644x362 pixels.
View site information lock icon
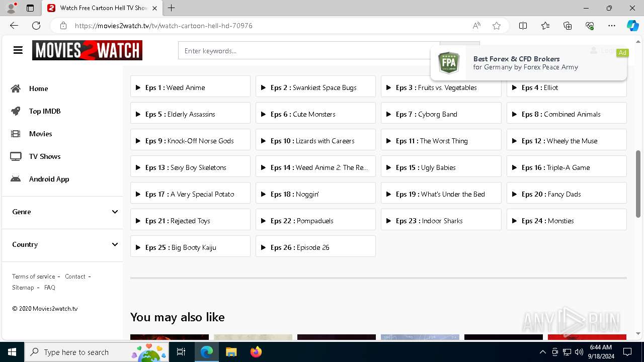pos(63,26)
